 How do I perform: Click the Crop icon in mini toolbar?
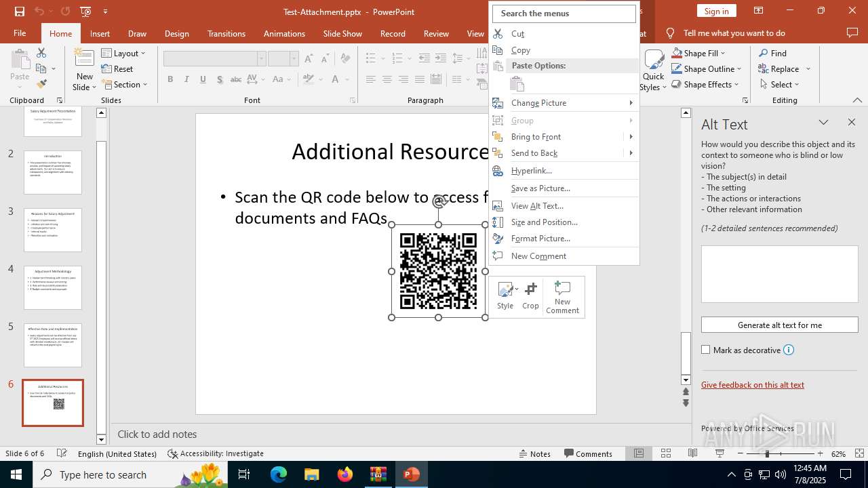click(x=530, y=296)
